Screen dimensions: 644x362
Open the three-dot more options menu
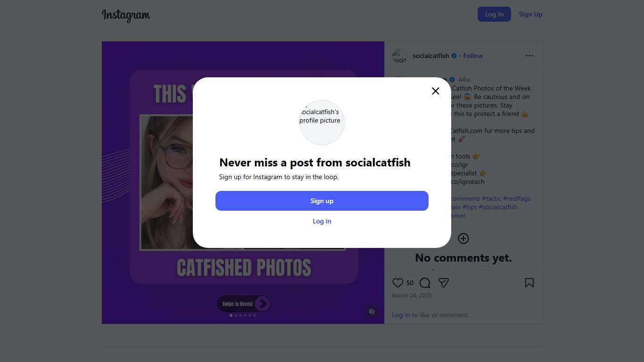click(x=529, y=56)
